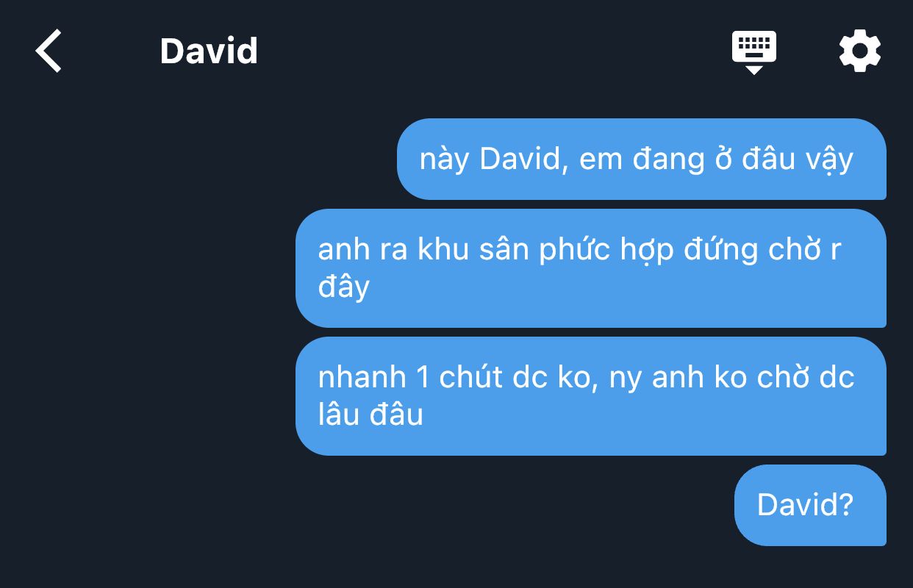Click the word 'đây' in second message
This screenshot has height=588, width=913.
[x=343, y=287]
